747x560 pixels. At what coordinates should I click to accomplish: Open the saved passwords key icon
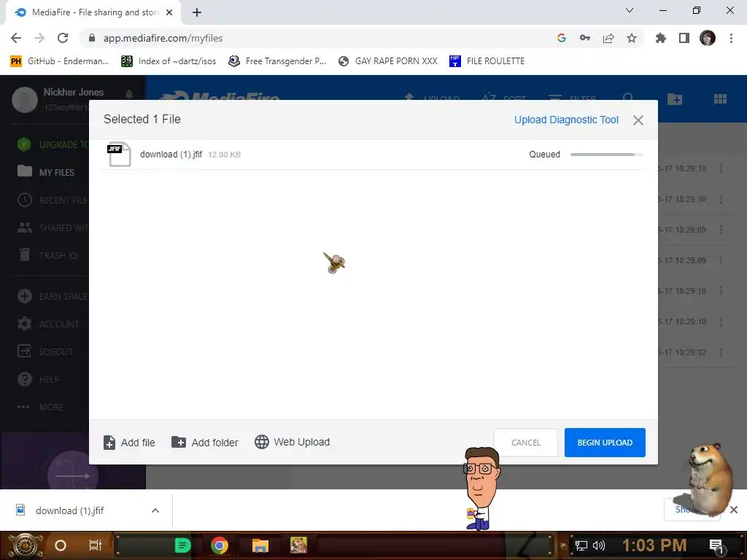pyautogui.click(x=584, y=38)
